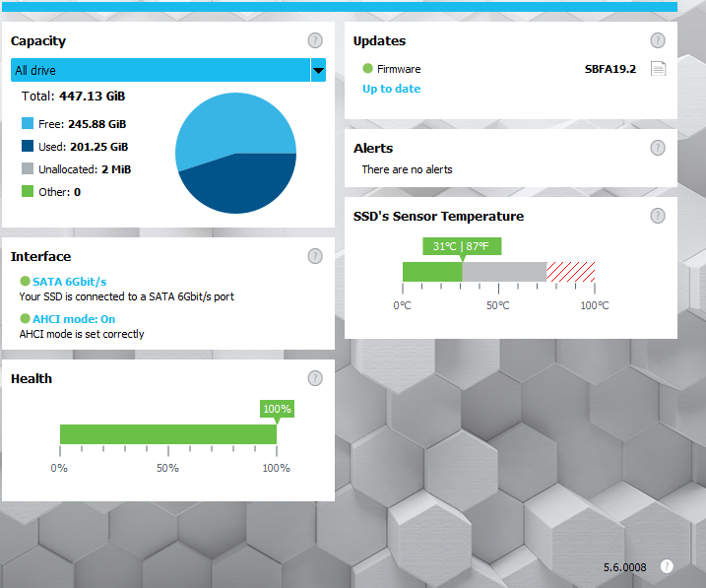706x588 pixels.
Task: Click the Up to date firmware link
Action: pos(391,89)
